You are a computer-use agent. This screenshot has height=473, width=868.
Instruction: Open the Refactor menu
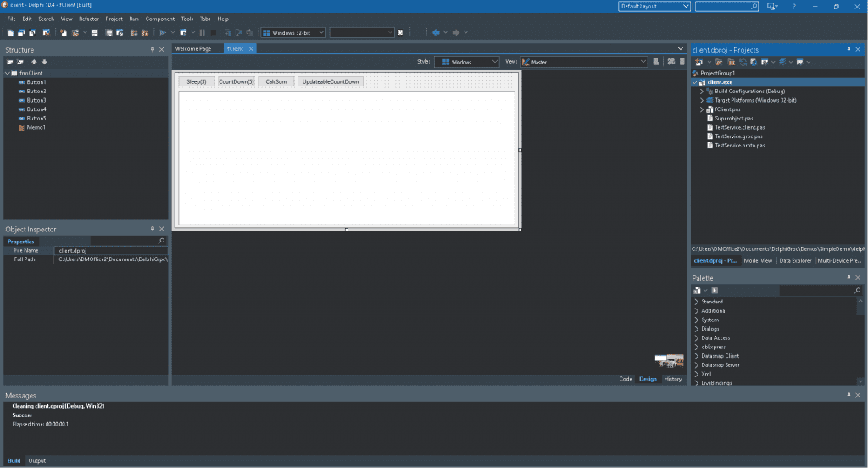[x=88, y=19]
